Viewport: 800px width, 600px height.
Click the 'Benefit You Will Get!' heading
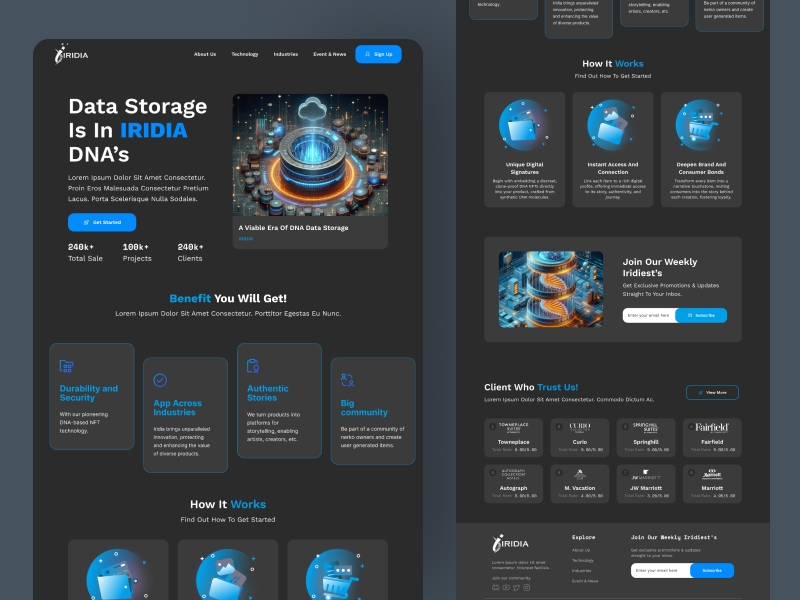[x=228, y=298]
